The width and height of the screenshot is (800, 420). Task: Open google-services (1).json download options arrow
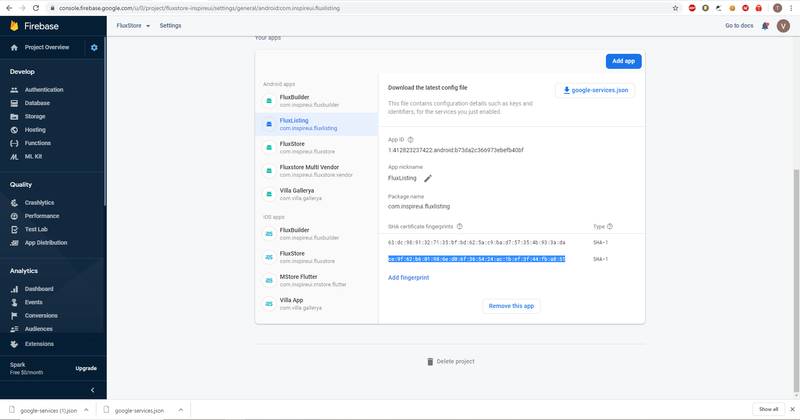coord(86,410)
